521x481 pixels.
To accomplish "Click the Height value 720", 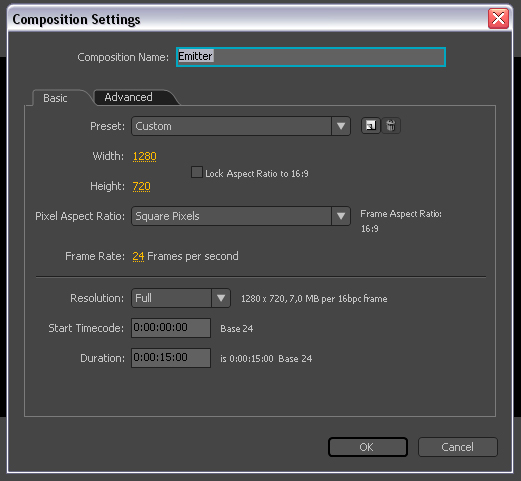I will coord(142,186).
